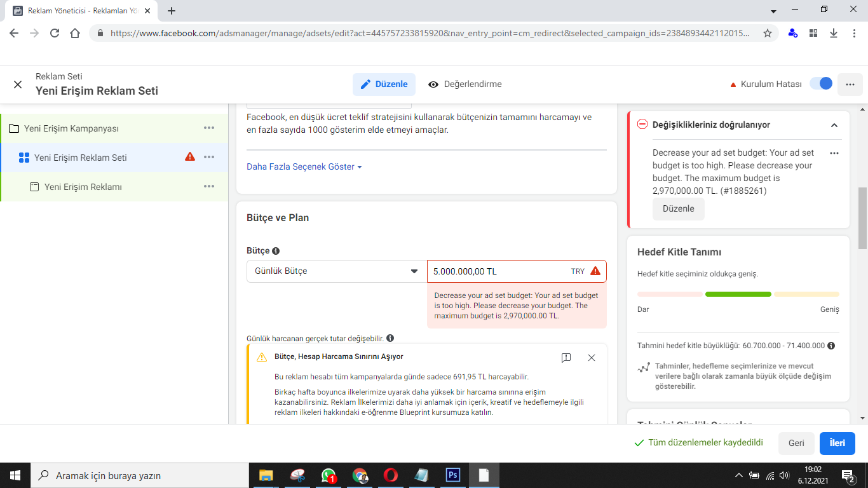Click the trend chart icon under audience size
Viewport: 868px width, 488px height.
[644, 367]
